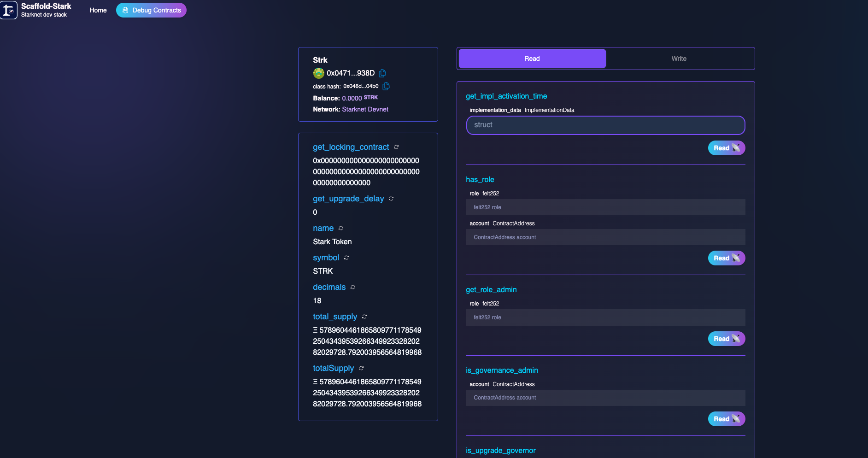This screenshot has height=458, width=868.
Task: Click the Scaffold-Stark title text
Action: click(x=46, y=6)
